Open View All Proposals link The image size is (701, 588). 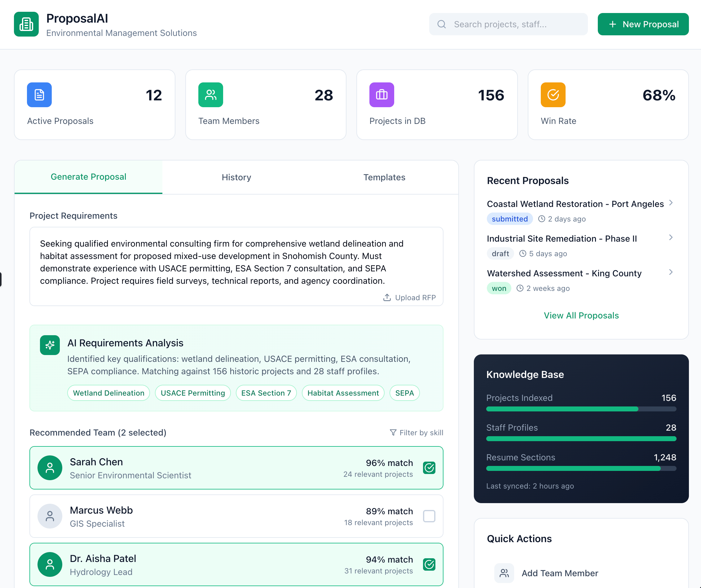tap(581, 315)
